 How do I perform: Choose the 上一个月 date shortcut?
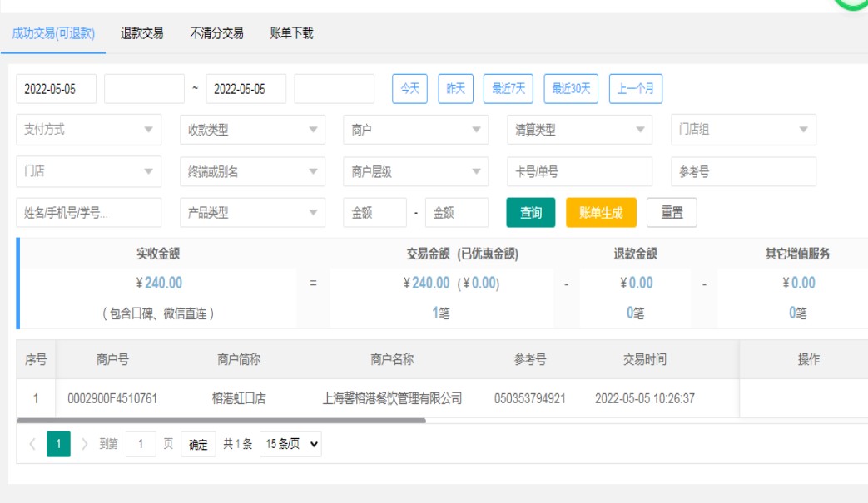636,89
